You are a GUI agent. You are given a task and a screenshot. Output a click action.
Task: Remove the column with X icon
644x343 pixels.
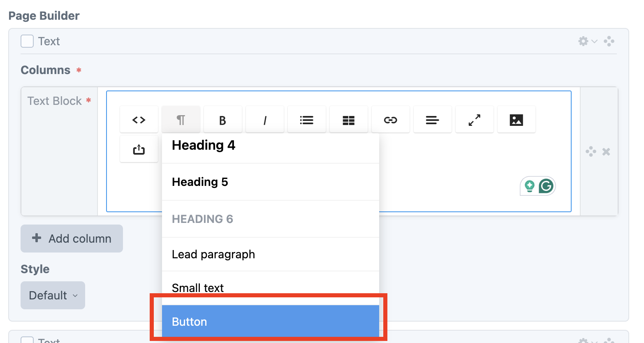pos(606,152)
